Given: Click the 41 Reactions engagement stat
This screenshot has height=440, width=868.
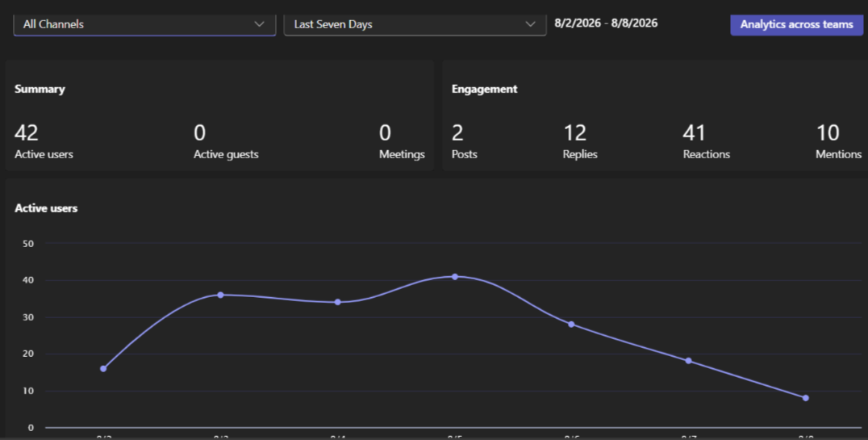Looking at the screenshot, I should [x=707, y=141].
